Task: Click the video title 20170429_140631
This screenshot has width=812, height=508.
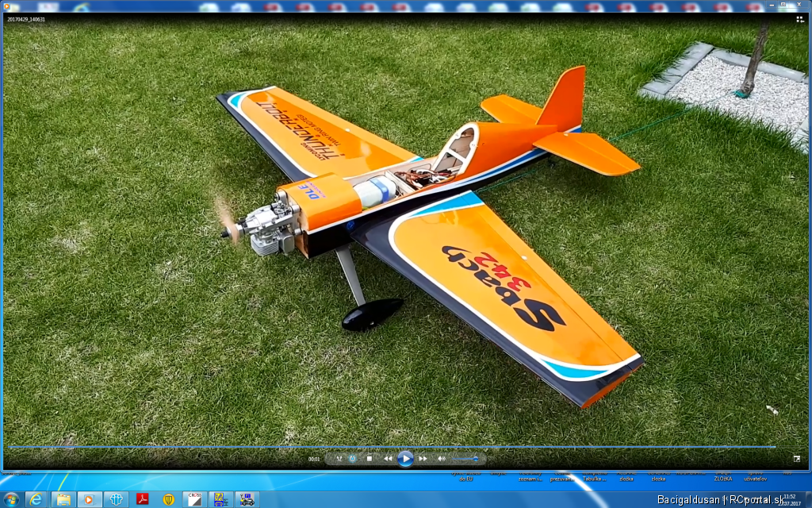Action: click(x=26, y=19)
